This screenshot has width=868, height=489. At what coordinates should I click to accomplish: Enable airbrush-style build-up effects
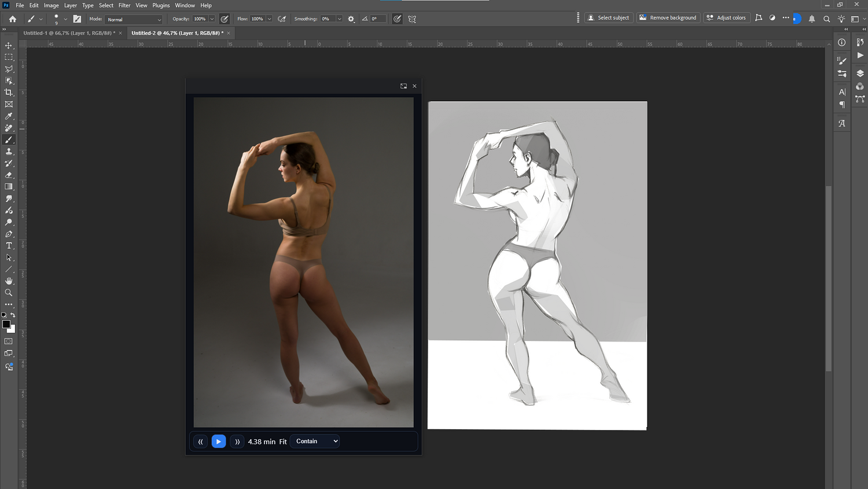(282, 19)
